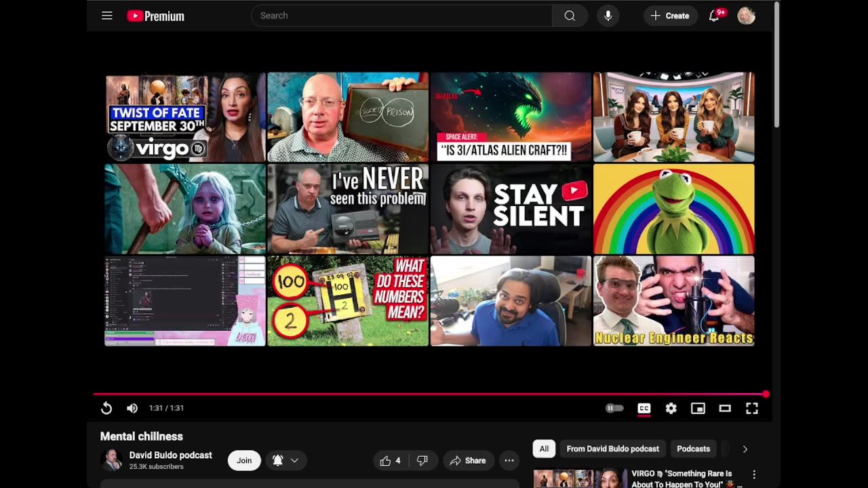Open pink anime streamer thumbnail
Screen dimensions: 868x488
click(185, 300)
